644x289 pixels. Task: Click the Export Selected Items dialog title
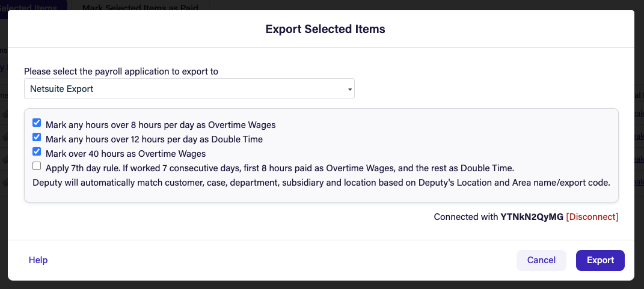[325, 29]
